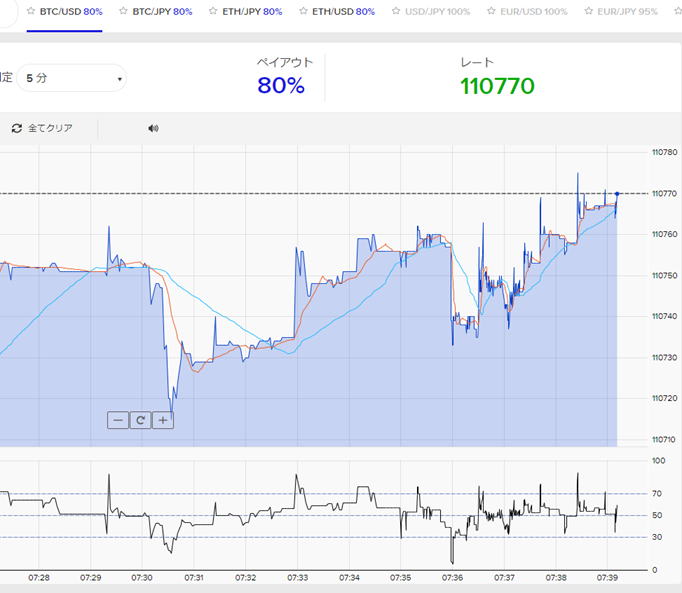Viewport: 682px width, 593px height.
Task: Favorite BTC/JPY with its star icon
Action: point(123,12)
